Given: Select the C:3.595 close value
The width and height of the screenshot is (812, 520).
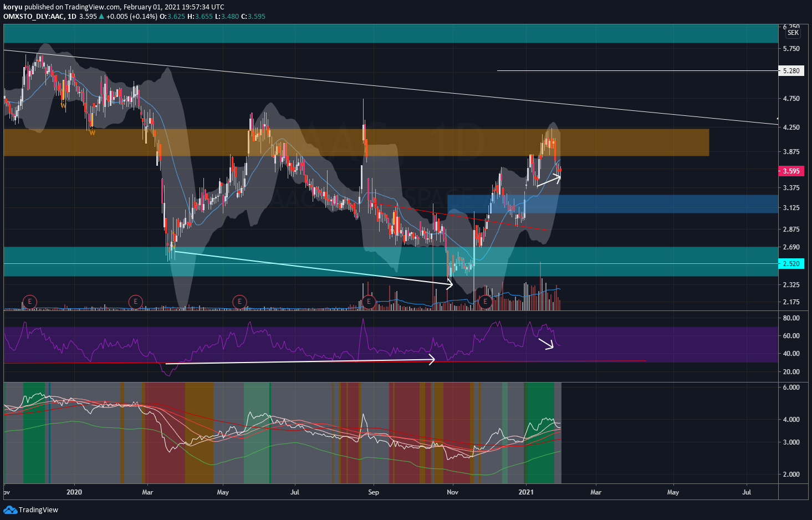Looking at the screenshot, I should (253, 16).
